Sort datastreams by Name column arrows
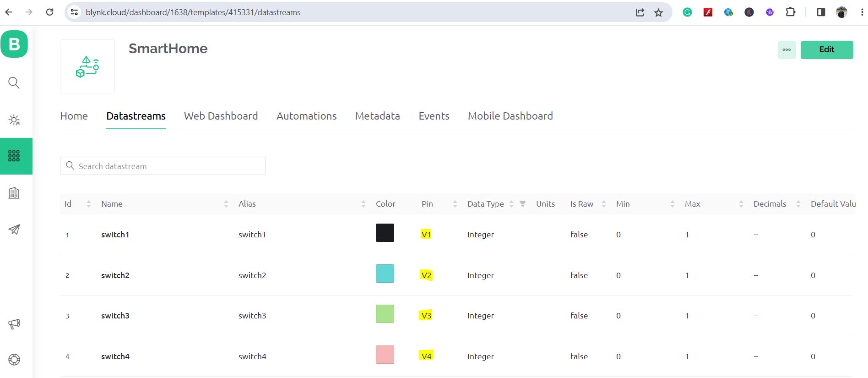868x378 pixels. [x=226, y=204]
